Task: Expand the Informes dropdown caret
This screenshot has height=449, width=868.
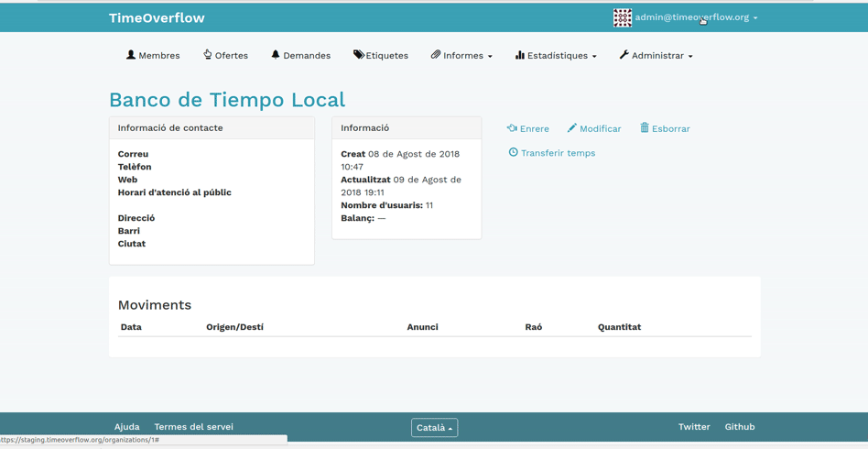Action: point(490,57)
